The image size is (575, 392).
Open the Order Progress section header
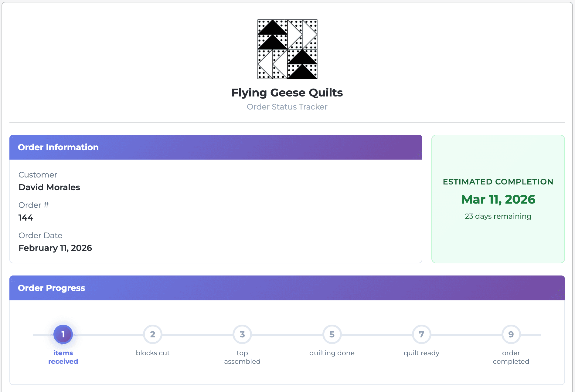[52, 288]
